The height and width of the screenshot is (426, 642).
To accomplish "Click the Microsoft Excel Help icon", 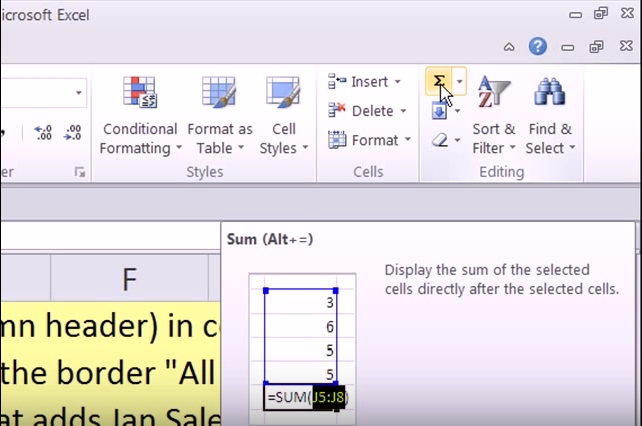I will pyautogui.click(x=538, y=46).
